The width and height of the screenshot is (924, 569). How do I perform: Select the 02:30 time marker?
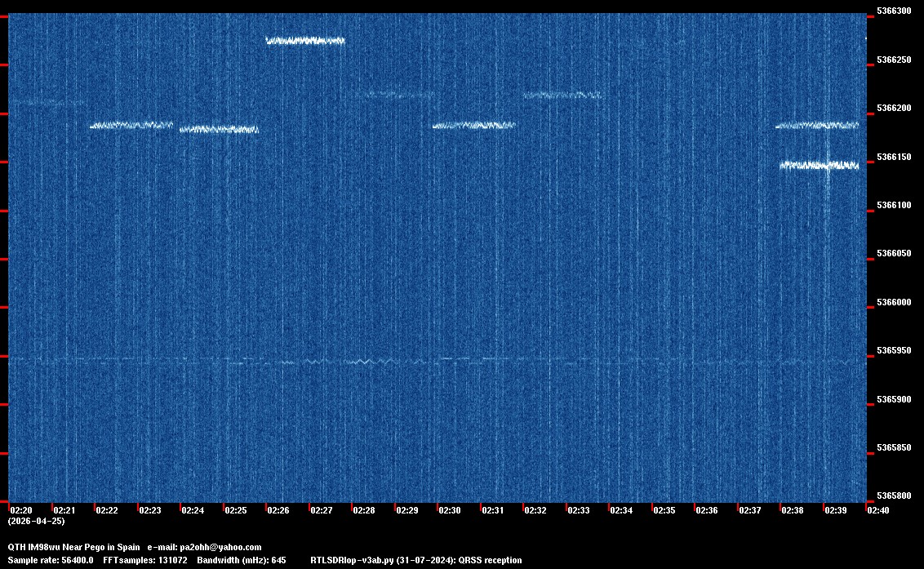click(x=450, y=510)
